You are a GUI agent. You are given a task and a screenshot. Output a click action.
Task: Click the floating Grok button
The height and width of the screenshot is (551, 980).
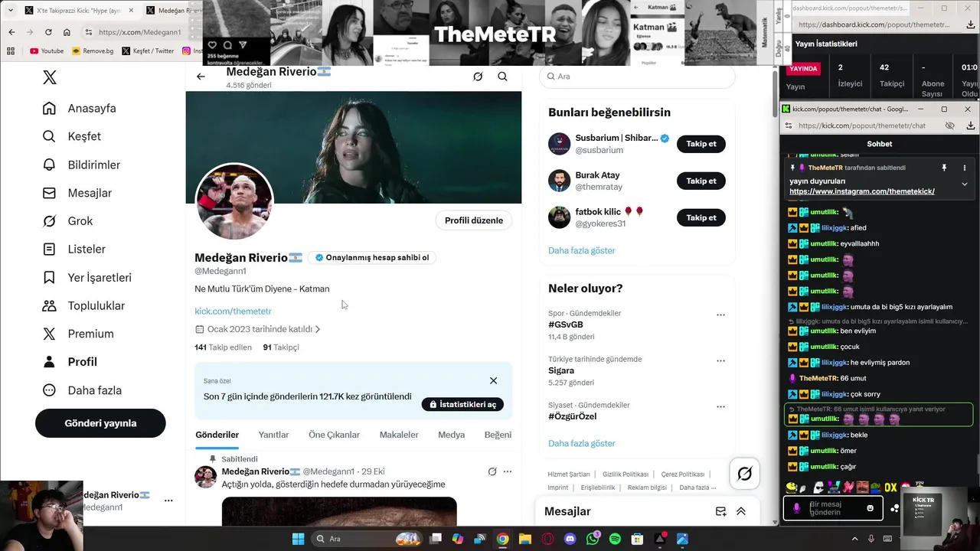pos(744,474)
